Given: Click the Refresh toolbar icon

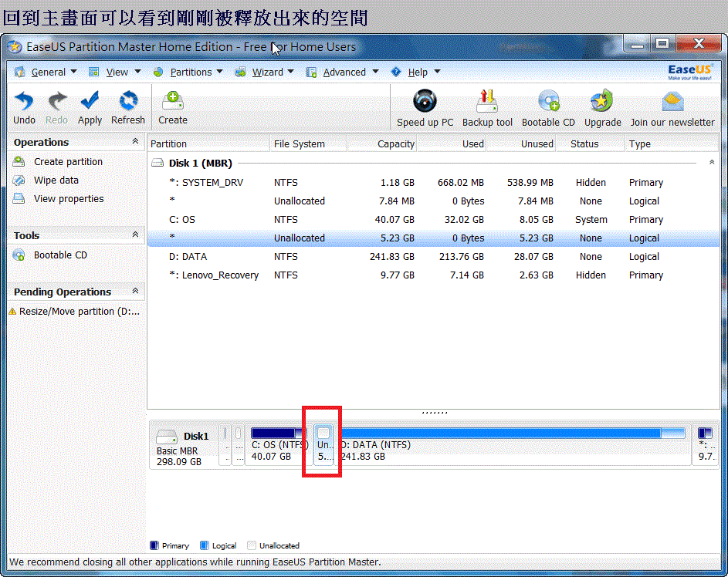Looking at the screenshot, I should [x=128, y=100].
